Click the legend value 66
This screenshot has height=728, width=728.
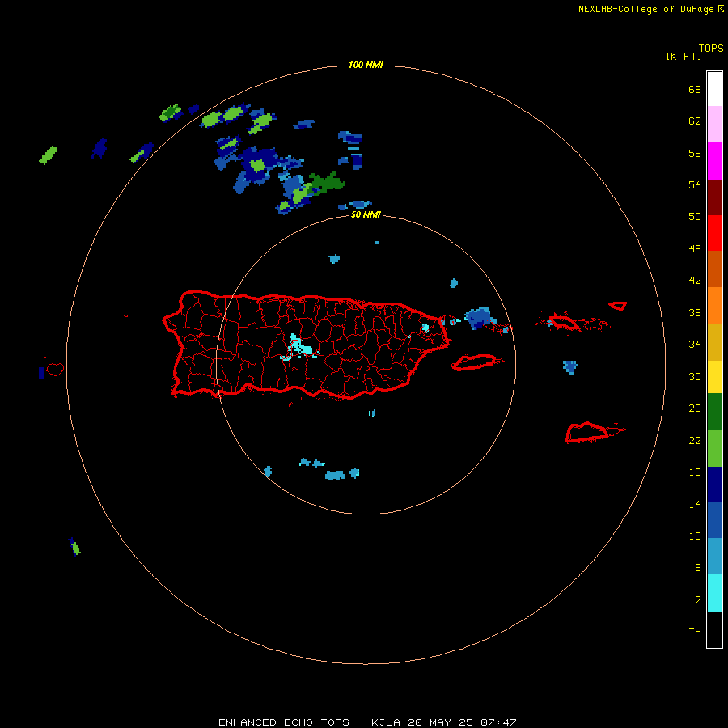pyautogui.click(x=695, y=90)
